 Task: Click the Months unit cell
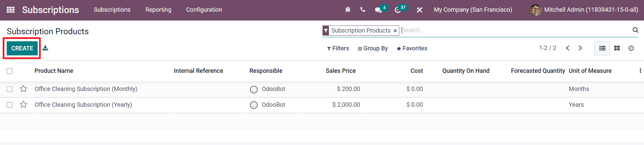[579, 89]
